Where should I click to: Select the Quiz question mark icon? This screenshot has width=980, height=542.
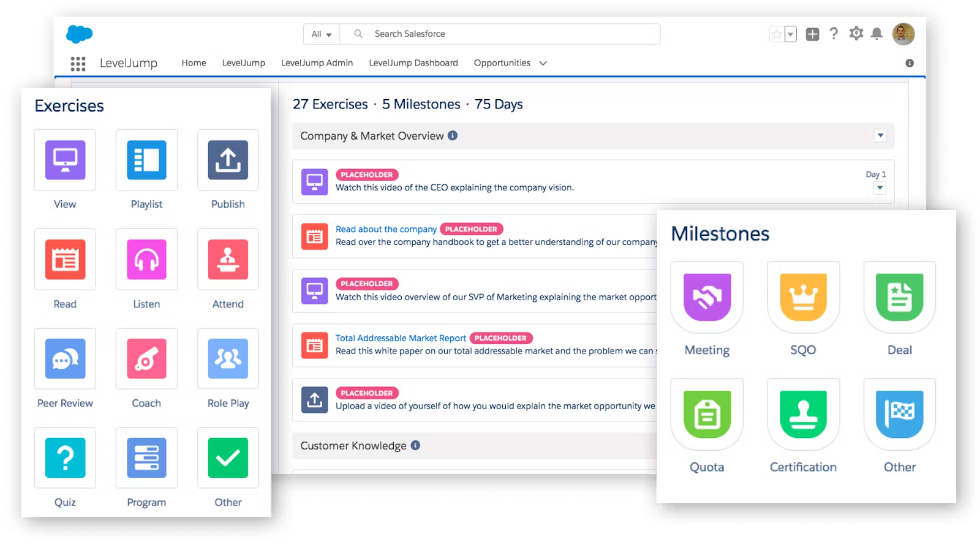click(x=65, y=457)
